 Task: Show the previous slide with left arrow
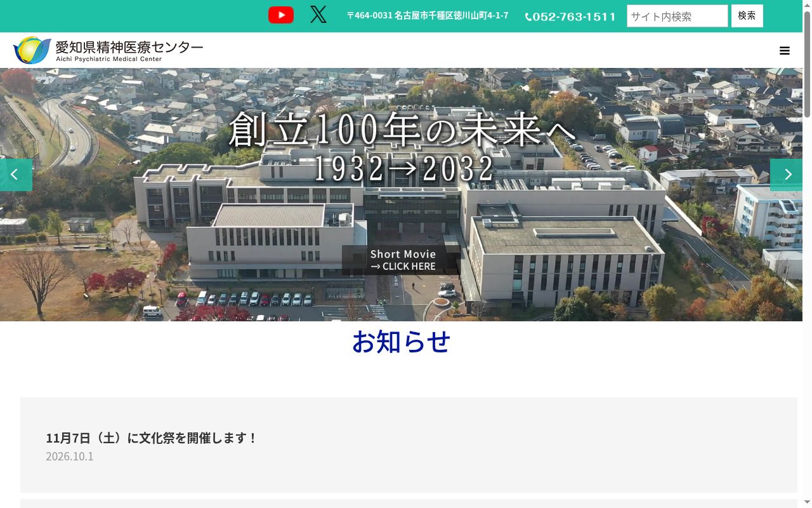(x=16, y=175)
